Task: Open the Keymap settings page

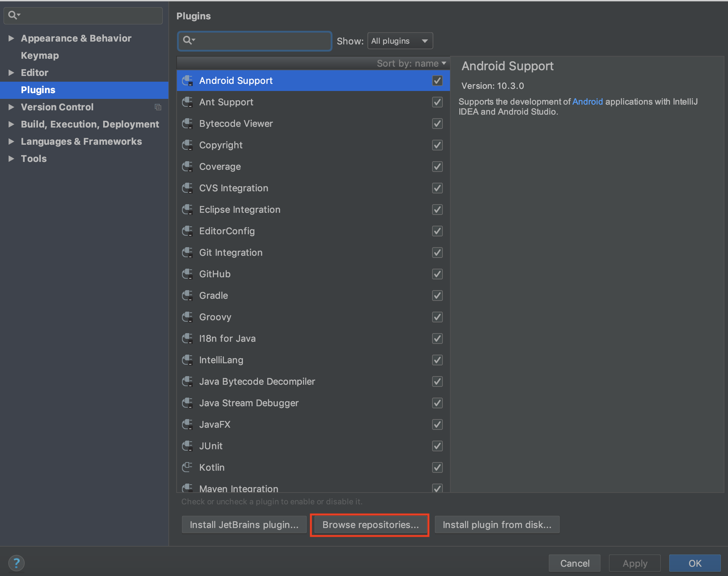Action: pyautogui.click(x=40, y=56)
